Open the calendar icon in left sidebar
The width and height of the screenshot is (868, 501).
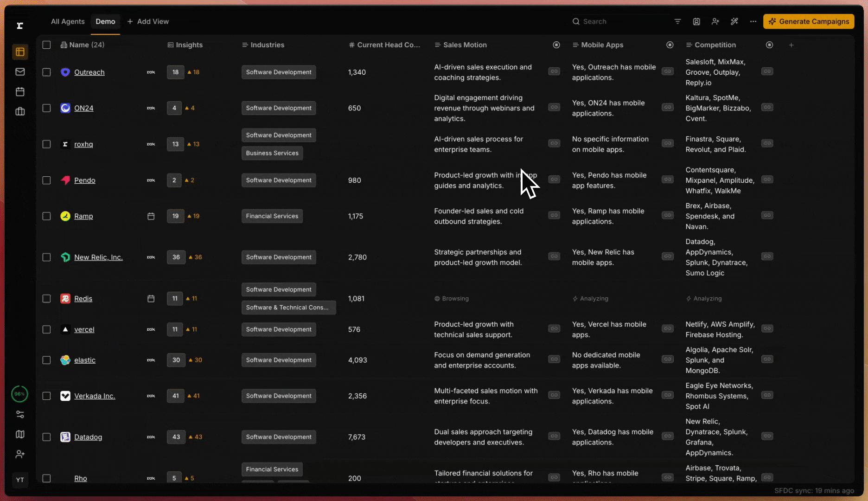(20, 92)
